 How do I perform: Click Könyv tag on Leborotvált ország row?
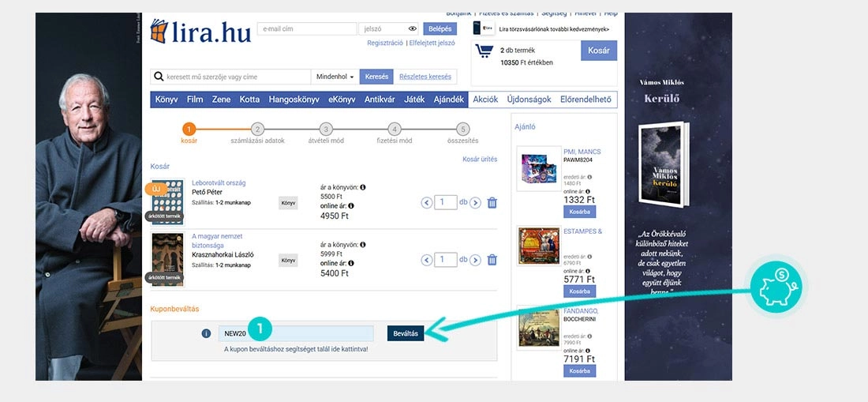[288, 203]
